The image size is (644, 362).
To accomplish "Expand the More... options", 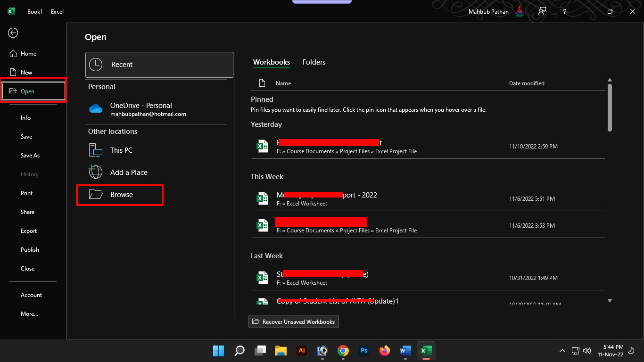I will point(29,314).
